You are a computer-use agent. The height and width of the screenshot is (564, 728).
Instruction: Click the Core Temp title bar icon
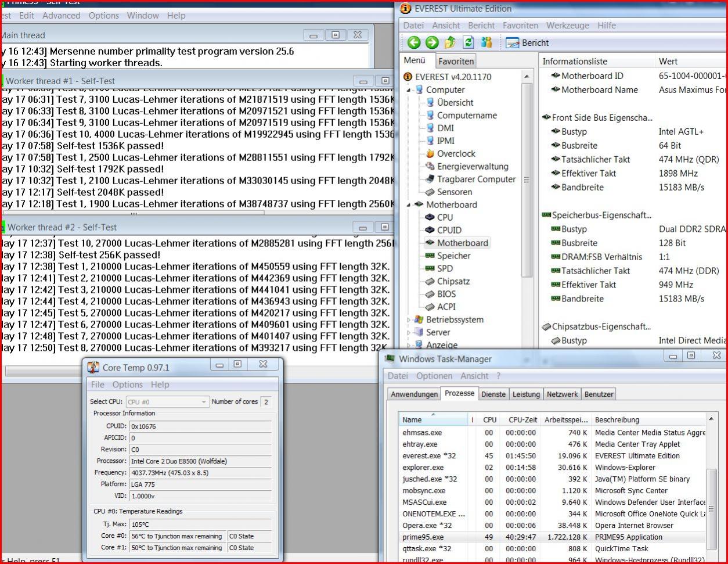[93, 367]
